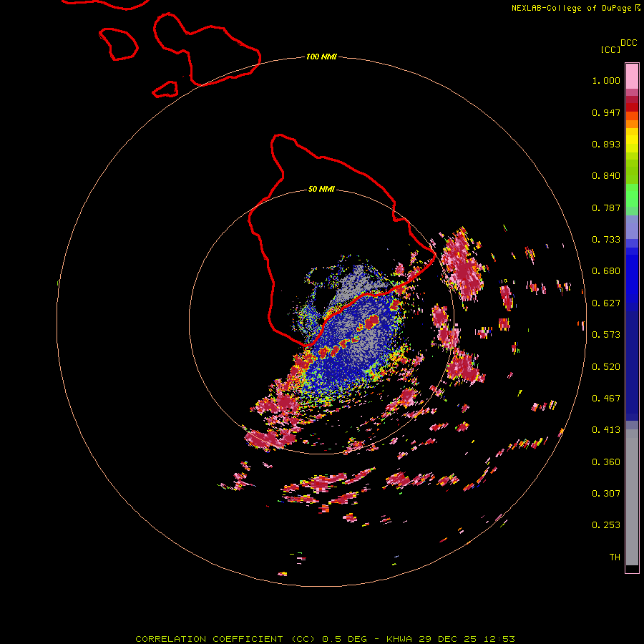Image resolution: width=644 pixels, height=644 pixels.
Task: Select the 0.573 legend value
Action: (x=606, y=335)
